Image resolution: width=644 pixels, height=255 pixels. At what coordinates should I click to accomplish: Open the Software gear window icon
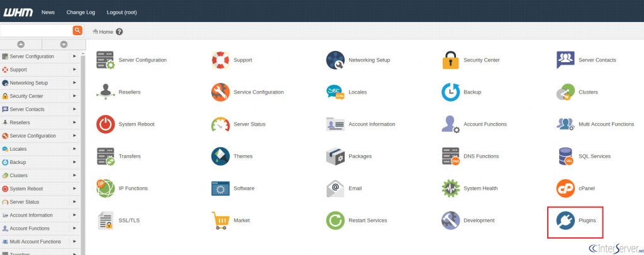(x=221, y=188)
